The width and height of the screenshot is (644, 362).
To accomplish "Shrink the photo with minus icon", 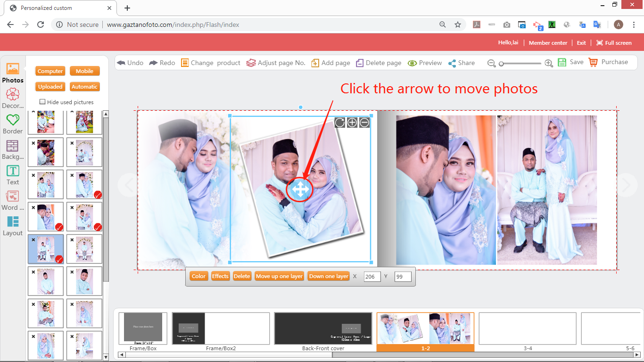I will pos(364,123).
